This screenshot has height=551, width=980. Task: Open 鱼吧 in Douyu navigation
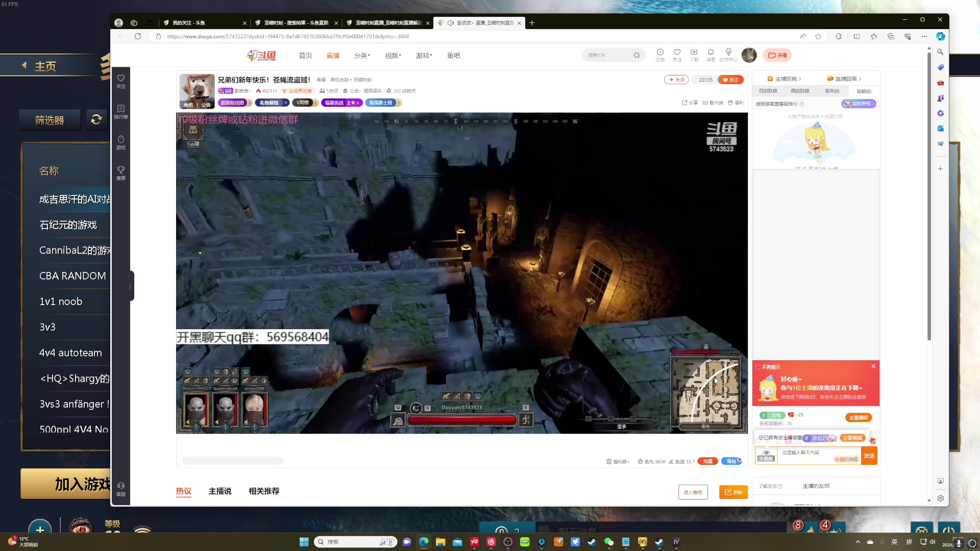(453, 55)
